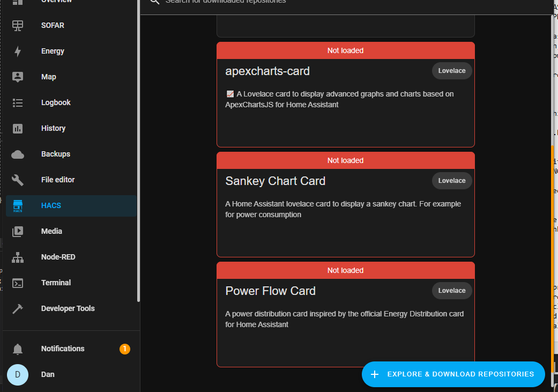Show the History page
This screenshot has height=392, width=558.
click(71, 129)
